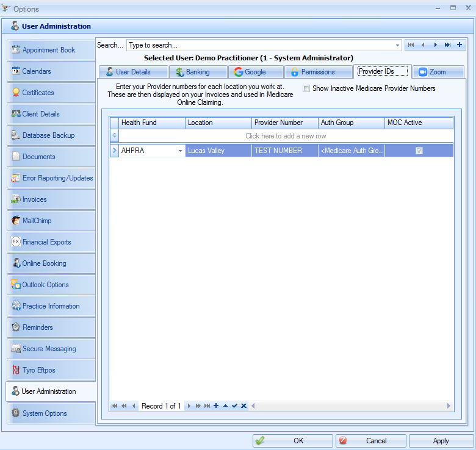This screenshot has height=450, width=476.
Task: Select the User Administration sidebar item
Action: coord(51,391)
